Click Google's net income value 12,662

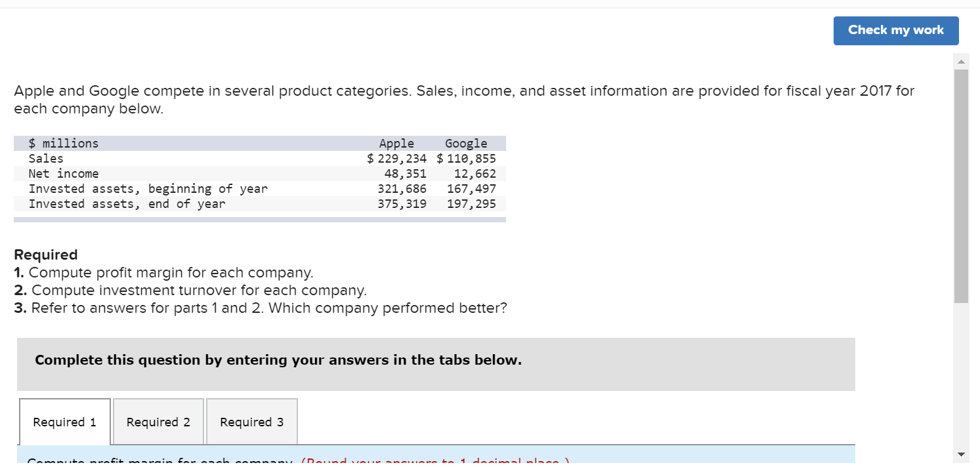coord(475,174)
